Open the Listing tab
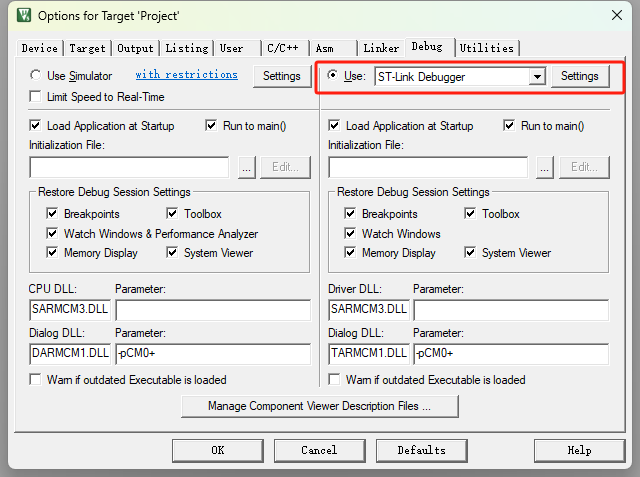 pos(187,48)
